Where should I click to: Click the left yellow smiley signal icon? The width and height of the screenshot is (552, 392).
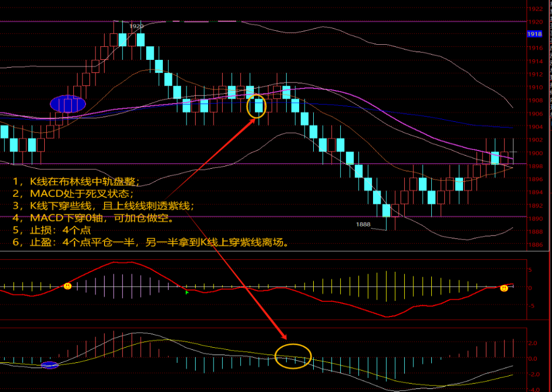67,286
